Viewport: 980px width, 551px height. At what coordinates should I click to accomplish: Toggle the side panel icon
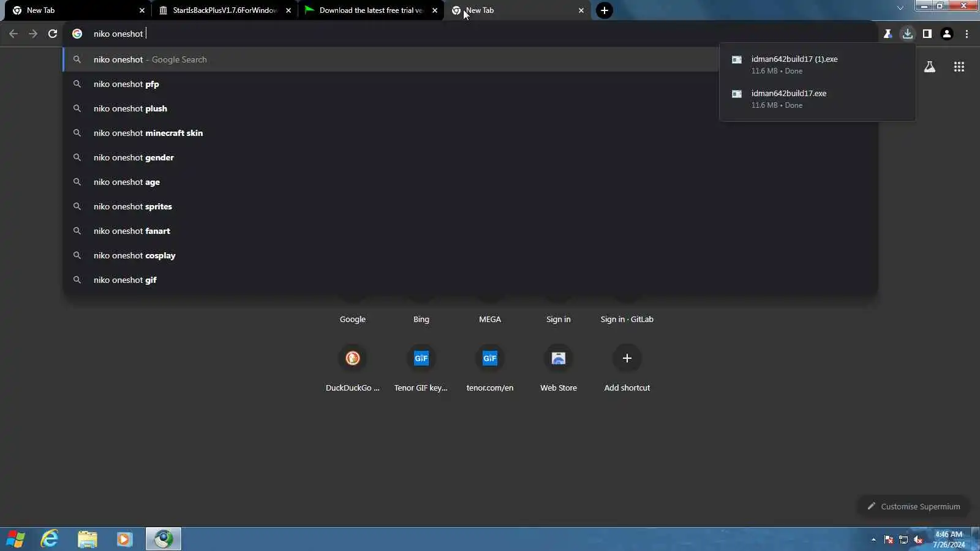click(927, 34)
